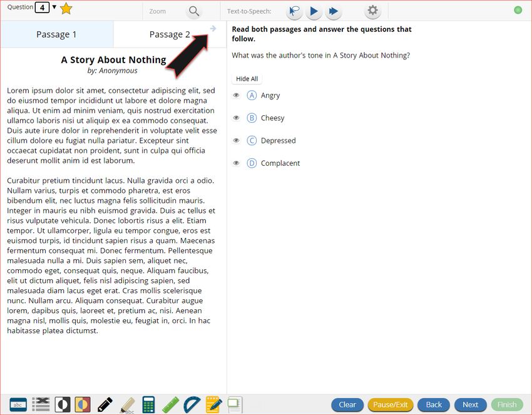
Task: Go back with the Back button
Action: (x=434, y=404)
